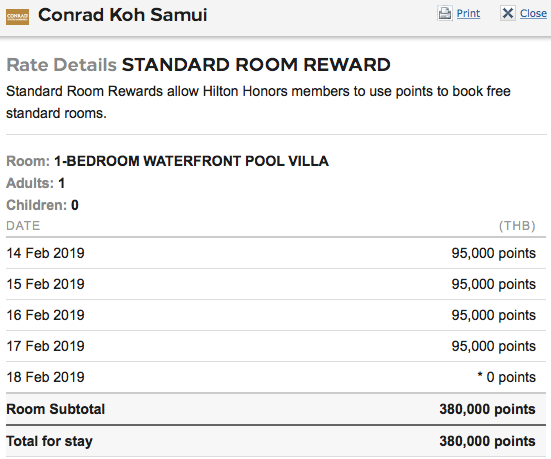The height and width of the screenshot is (459, 551).
Task: Click the Total for stay label
Action: (49, 441)
